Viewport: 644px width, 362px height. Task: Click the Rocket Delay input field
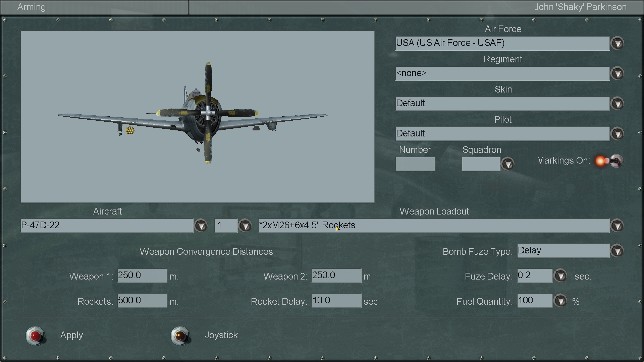(x=336, y=301)
